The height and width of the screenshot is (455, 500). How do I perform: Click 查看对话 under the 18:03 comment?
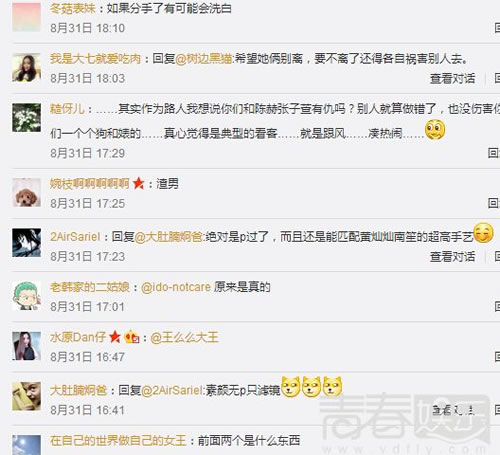[x=452, y=79]
